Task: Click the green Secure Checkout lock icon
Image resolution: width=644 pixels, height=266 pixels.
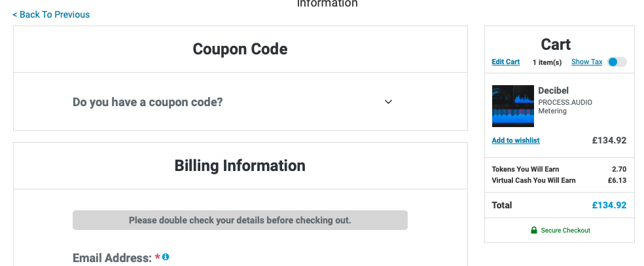Action: click(x=534, y=230)
